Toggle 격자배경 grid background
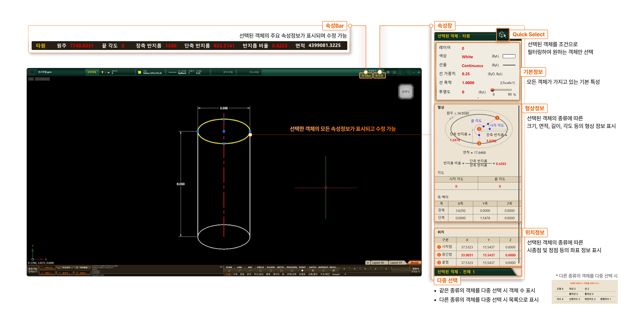Viewport: 644px width, 324px height. (x=82, y=268)
